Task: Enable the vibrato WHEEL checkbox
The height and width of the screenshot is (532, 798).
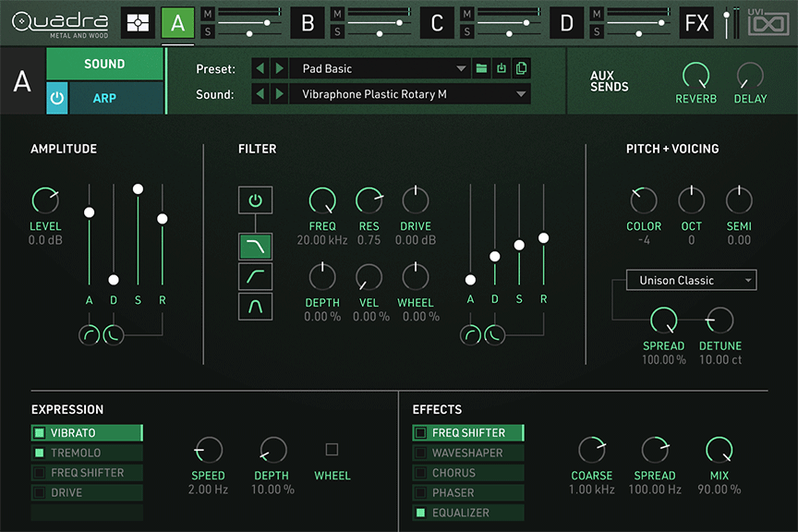Action: (332, 450)
